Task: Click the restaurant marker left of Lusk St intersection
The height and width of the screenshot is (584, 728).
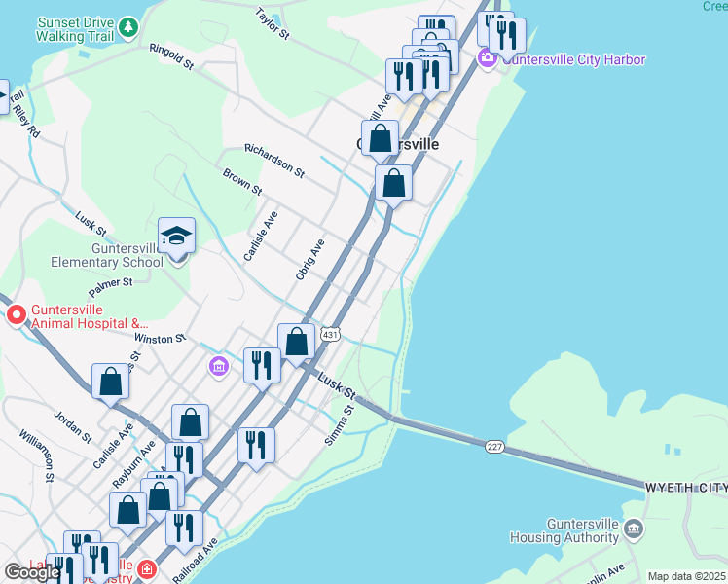Action: click(262, 366)
